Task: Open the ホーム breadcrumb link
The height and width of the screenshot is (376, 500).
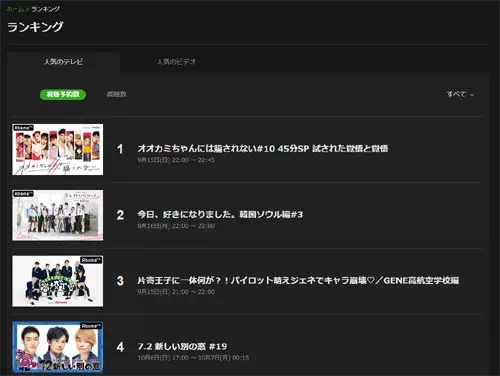Action: 15,9
